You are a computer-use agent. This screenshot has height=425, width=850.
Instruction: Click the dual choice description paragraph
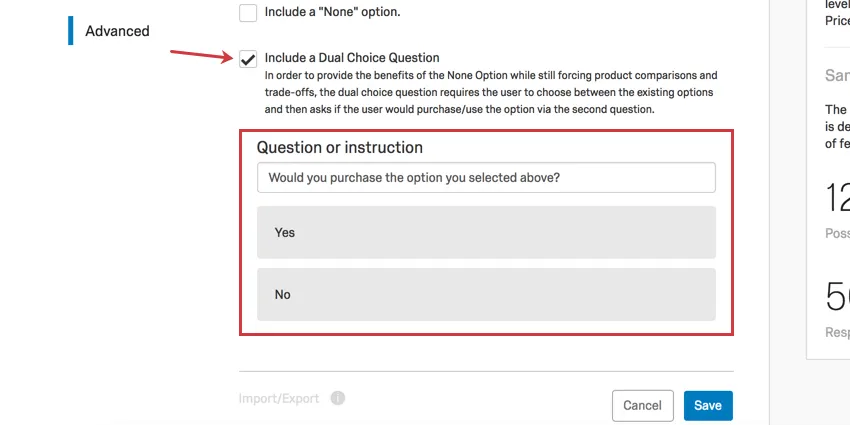coord(490,92)
